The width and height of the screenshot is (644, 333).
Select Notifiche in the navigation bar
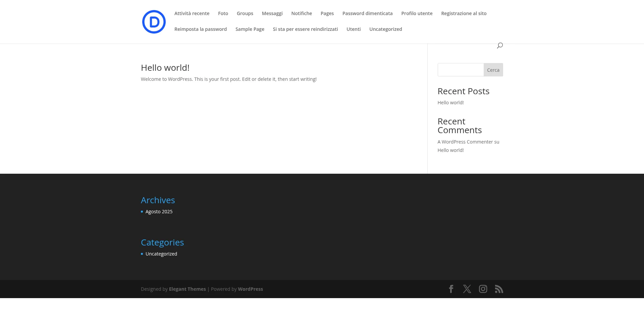point(301,13)
